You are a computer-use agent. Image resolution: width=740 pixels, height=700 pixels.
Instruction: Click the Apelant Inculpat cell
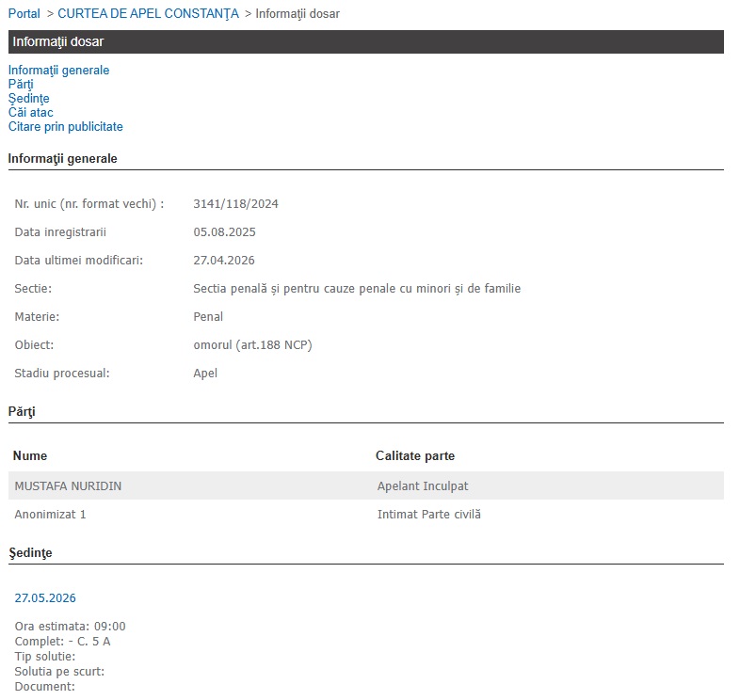tap(422, 486)
